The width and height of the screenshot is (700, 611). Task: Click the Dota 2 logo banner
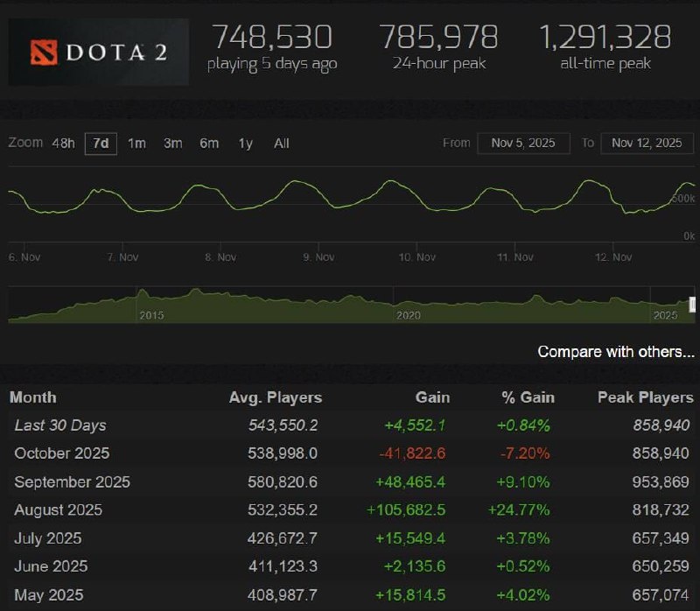pos(98,52)
